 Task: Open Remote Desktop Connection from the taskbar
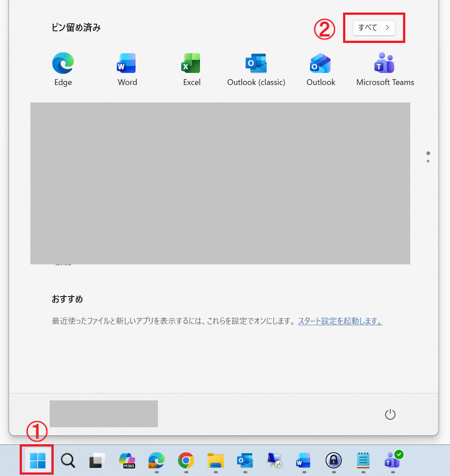point(274,460)
